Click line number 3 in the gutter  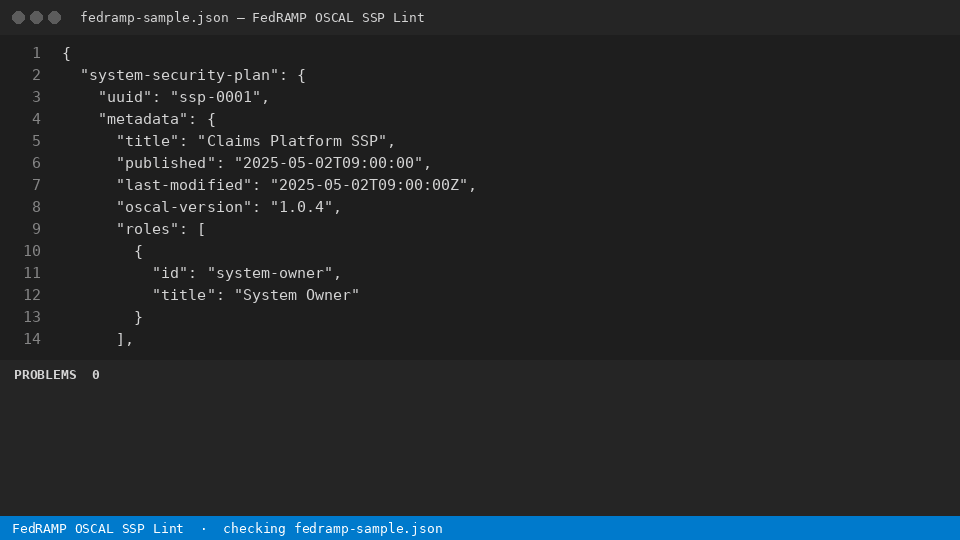[x=37, y=97]
